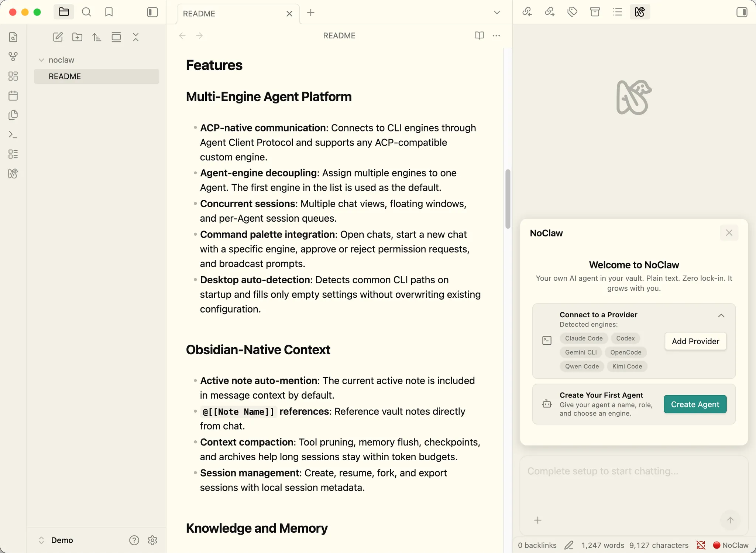756x553 pixels.
Task: Open the bookmarks pane icon
Action: point(109,12)
